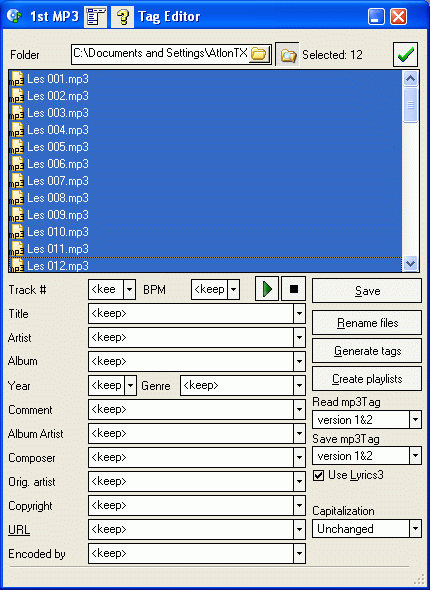430x590 pixels.
Task: Click mp3 icon of Les 001.mp3
Action: tap(16, 79)
